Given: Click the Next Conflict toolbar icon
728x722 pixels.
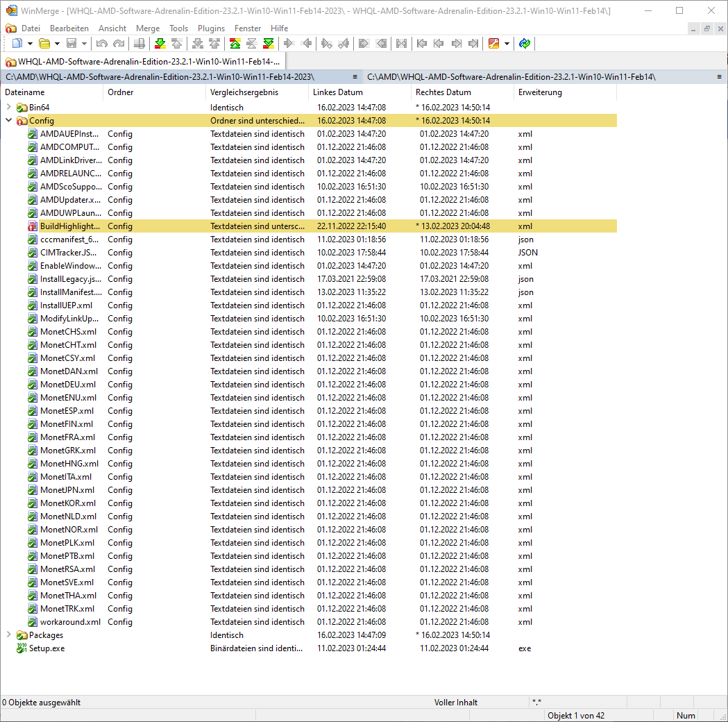Looking at the screenshot, I should click(x=198, y=44).
